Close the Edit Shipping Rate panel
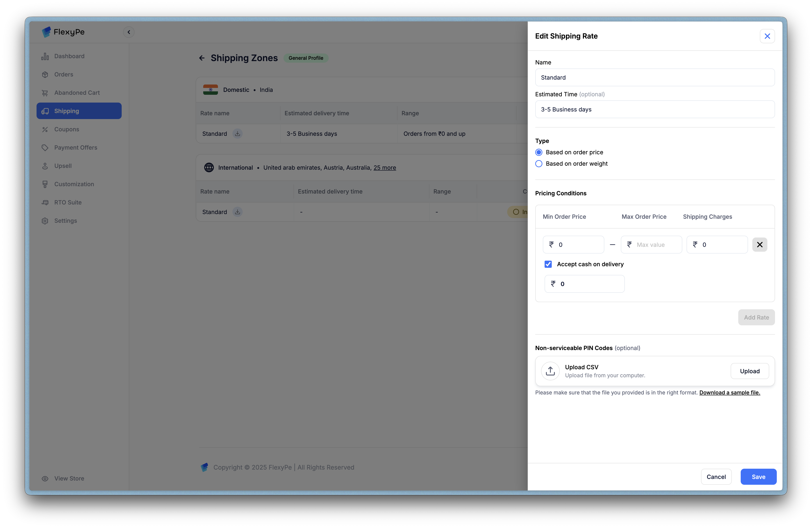 click(767, 36)
